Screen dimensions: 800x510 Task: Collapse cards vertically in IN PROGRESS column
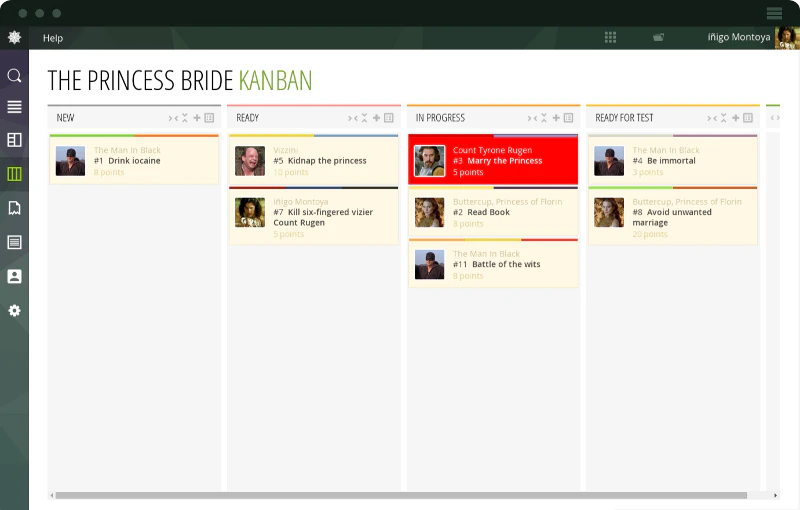tap(544, 118)
